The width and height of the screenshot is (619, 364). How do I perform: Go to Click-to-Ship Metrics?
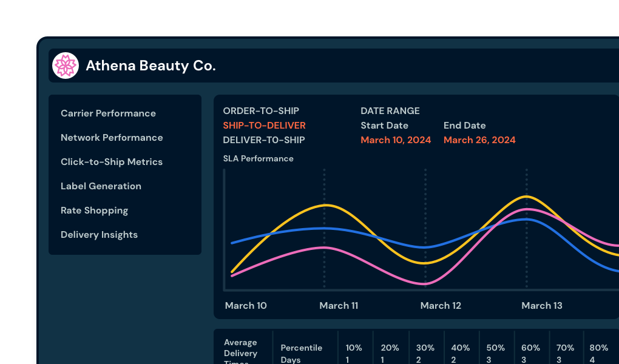coord(112,162)
